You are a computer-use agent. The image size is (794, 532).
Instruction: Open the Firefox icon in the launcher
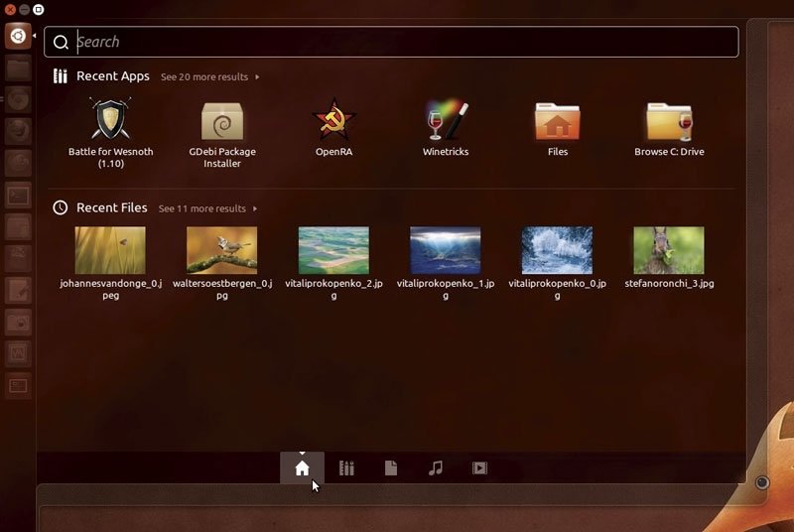point(18,132)
